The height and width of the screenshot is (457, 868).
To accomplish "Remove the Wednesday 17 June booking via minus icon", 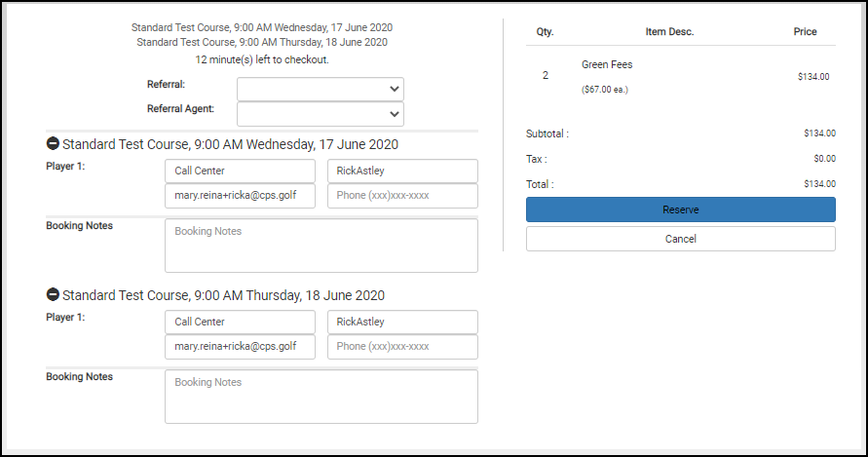I will 53,144.
